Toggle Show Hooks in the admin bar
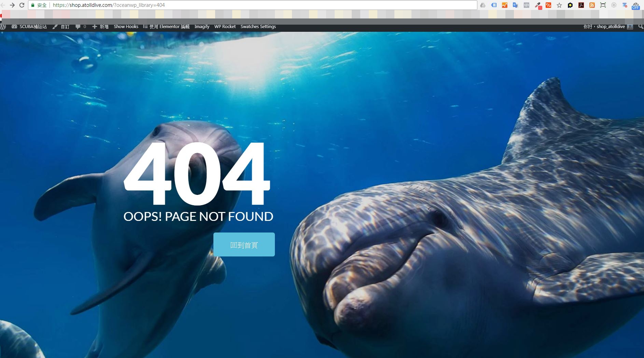644x358 pixels. coord(126,26)
